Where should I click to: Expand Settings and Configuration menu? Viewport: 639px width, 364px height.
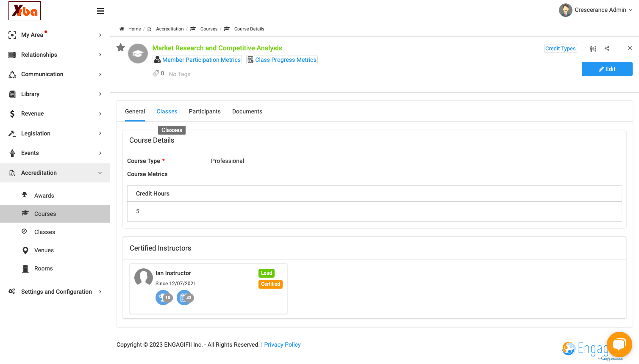point(55,292)
